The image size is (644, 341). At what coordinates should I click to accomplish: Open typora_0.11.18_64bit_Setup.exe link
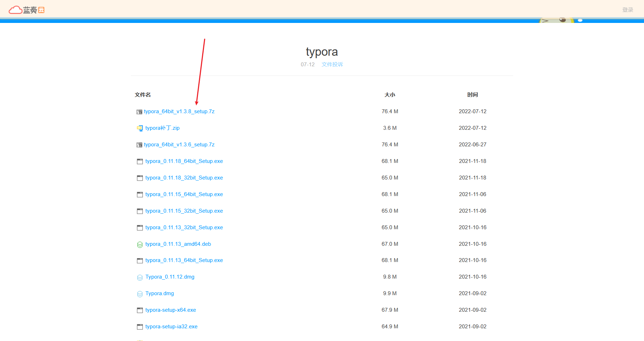click(184, 161)
